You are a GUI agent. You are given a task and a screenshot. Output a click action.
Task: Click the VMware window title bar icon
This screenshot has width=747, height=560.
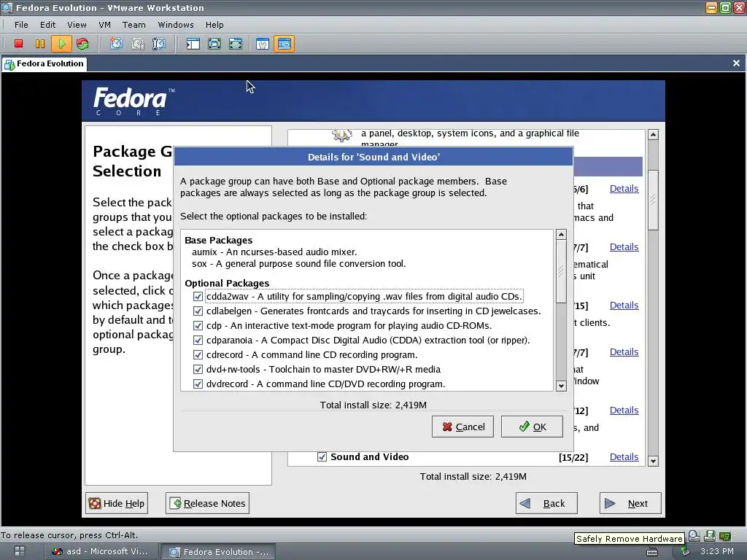pos(7,7)
